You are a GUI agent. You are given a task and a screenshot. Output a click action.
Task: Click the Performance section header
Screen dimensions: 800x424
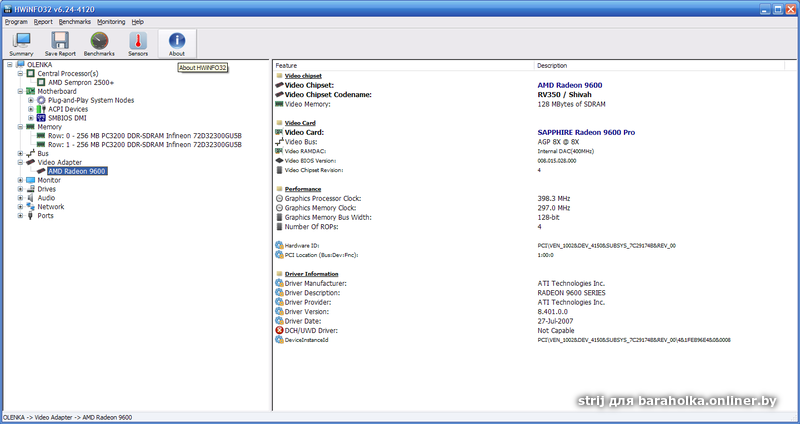pos(303,189)
